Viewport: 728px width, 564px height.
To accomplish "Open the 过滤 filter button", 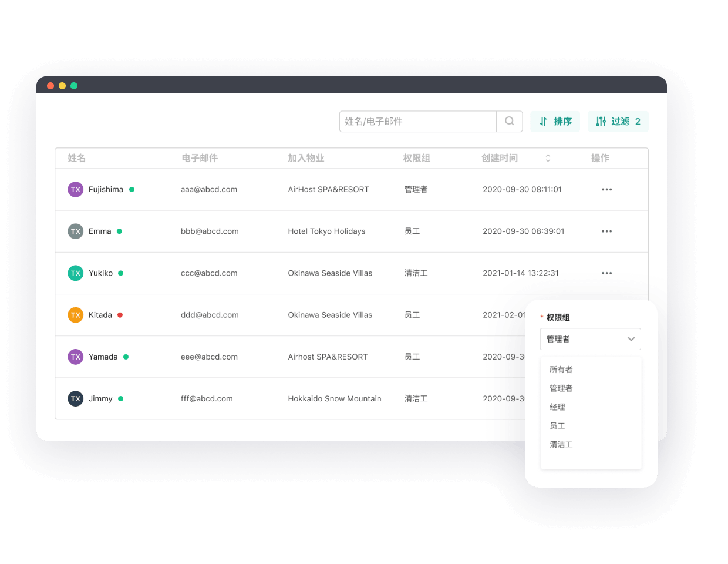I will click(x=618, y=122).
